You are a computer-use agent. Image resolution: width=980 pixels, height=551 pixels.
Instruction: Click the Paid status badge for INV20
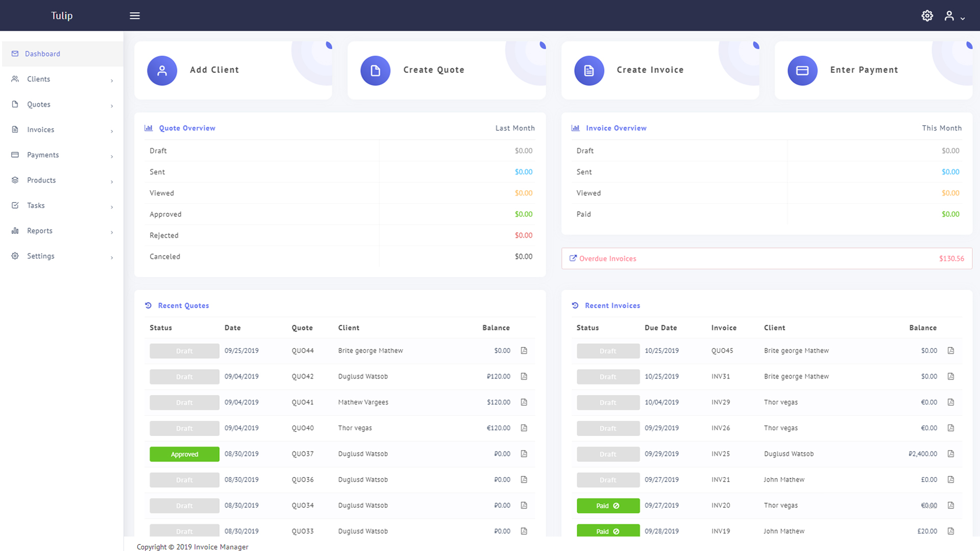(607, 506)
